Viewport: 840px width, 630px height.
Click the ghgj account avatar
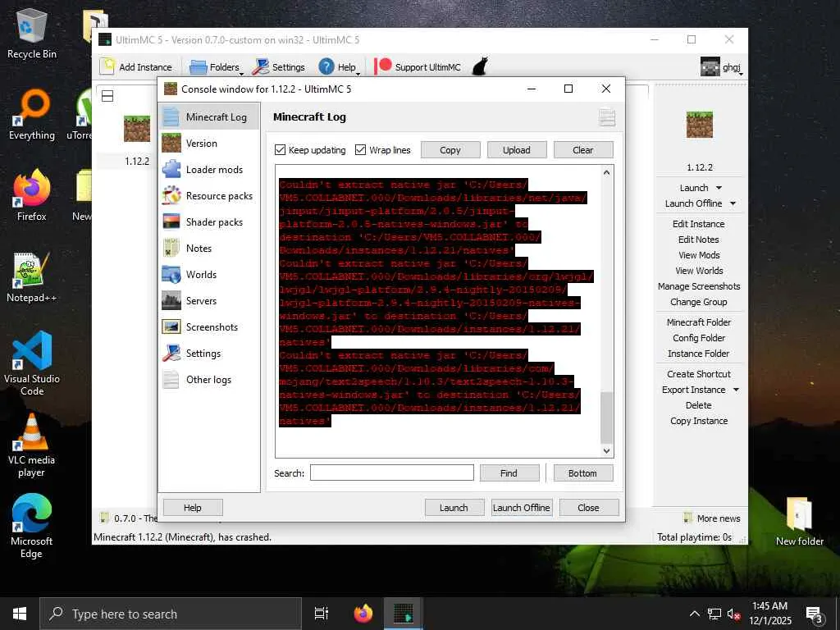pyautogui.click(x=710, y=66)
